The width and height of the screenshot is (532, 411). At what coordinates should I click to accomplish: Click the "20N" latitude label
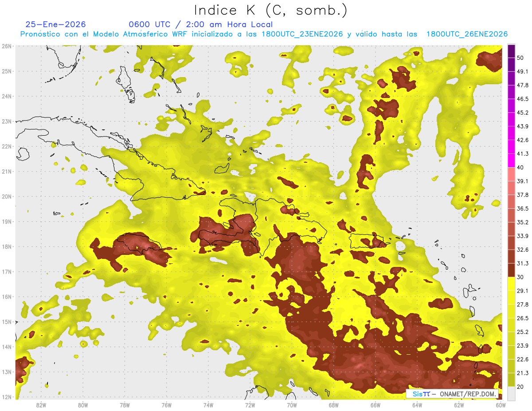point(6,196)
